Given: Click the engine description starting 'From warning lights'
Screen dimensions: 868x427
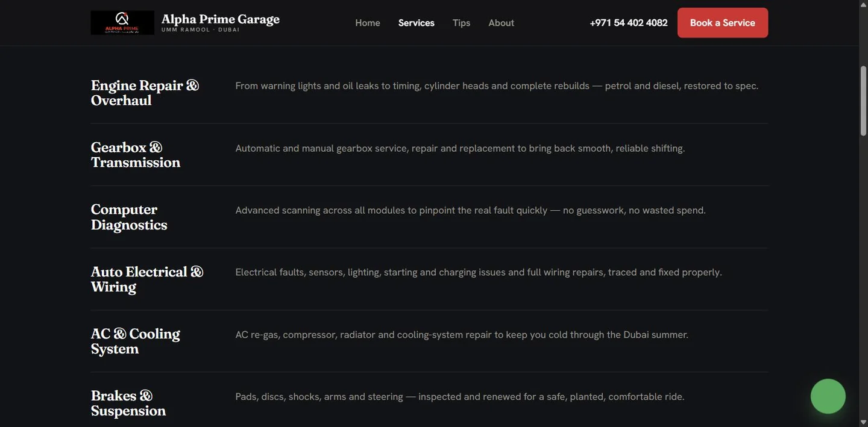Looking at the screenshot, I should (x=497, y=86).
